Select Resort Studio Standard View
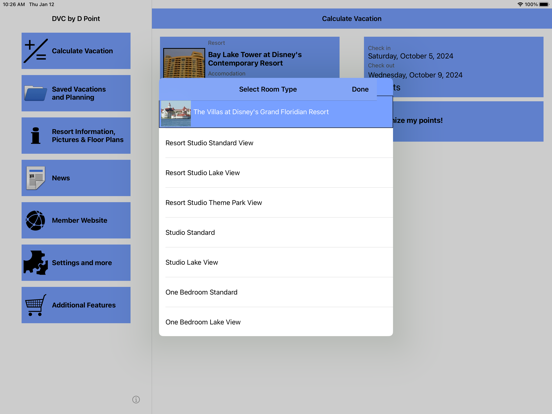 tap(276, 143)
